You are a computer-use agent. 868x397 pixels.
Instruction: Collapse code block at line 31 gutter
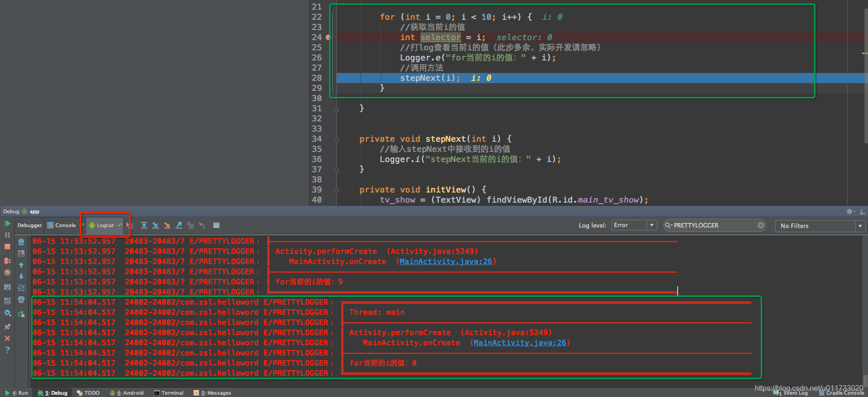pos(336,109)
